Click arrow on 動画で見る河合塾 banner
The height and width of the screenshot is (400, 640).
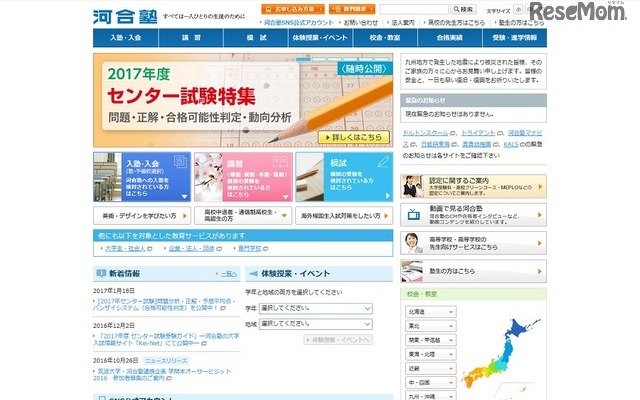coord(540,215)
